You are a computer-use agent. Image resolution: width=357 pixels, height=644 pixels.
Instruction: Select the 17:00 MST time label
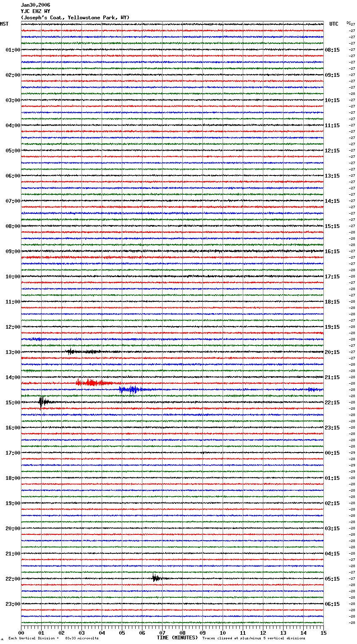(13, 453)
